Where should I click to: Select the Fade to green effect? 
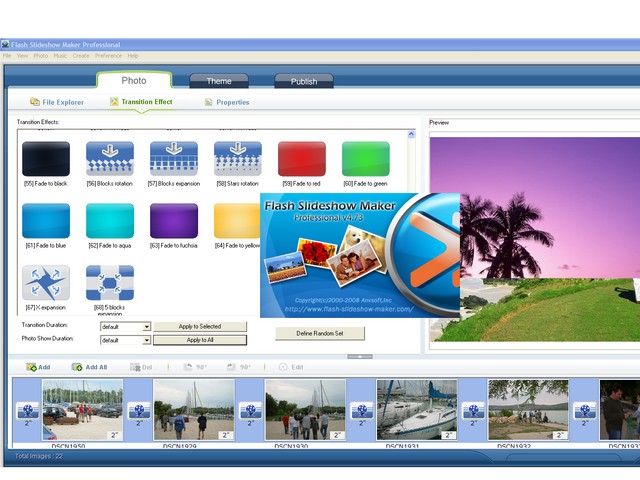click(x=366, y=159)
